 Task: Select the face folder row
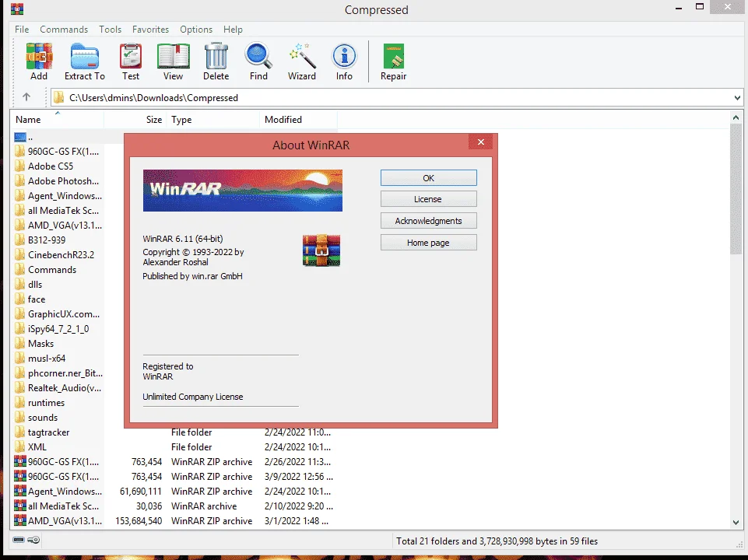(x=58, y=299)
